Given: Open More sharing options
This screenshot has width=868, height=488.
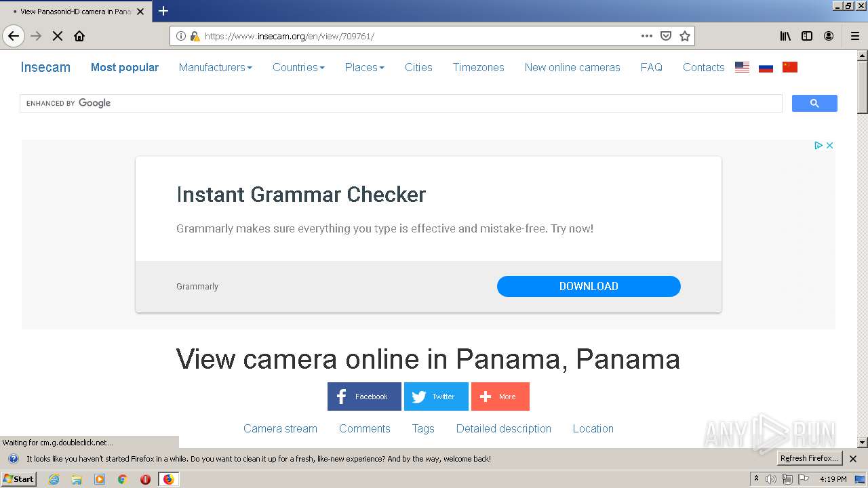Looking at the screenshot, I should 500,396.
